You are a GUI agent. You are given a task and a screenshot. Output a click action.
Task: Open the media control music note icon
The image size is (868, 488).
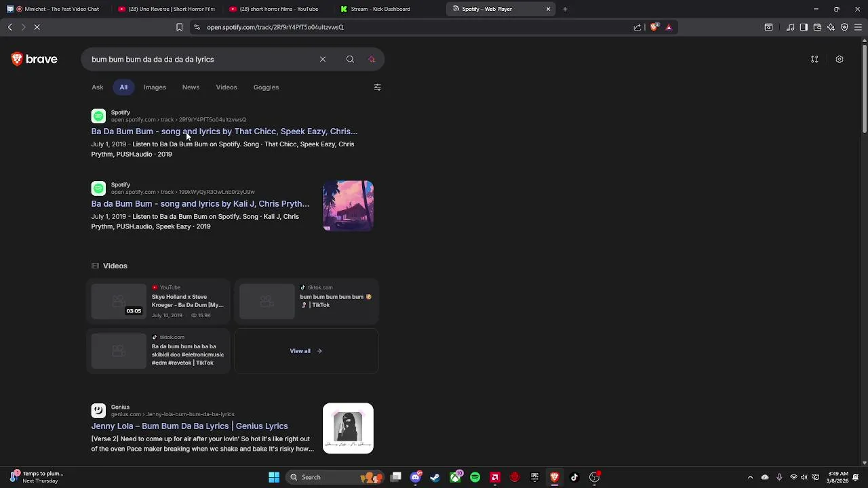click(x=791, y=27)
